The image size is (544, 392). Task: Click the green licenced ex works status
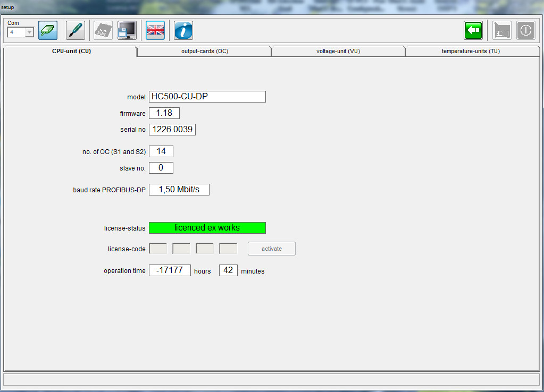pos(207,228)
